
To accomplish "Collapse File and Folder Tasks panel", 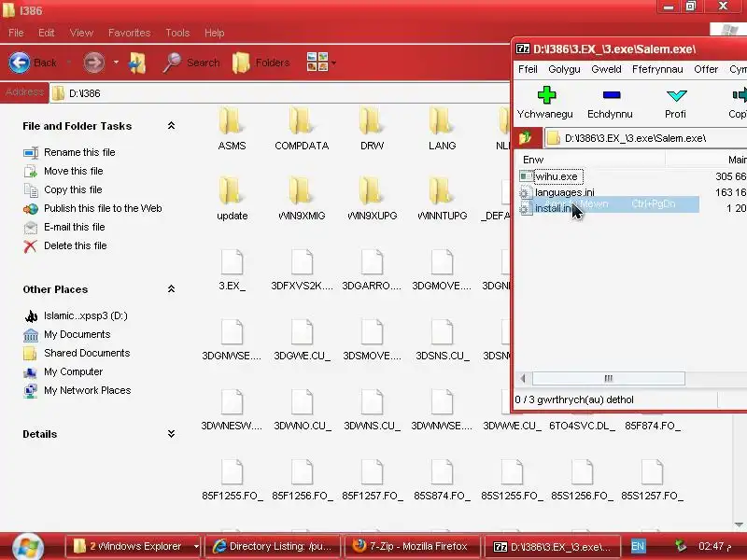I will [x=171, y=126].
